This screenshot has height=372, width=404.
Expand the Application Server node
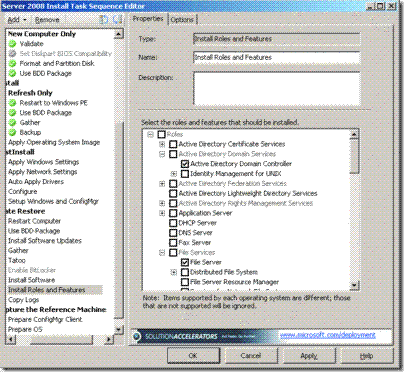pos(162,213)
